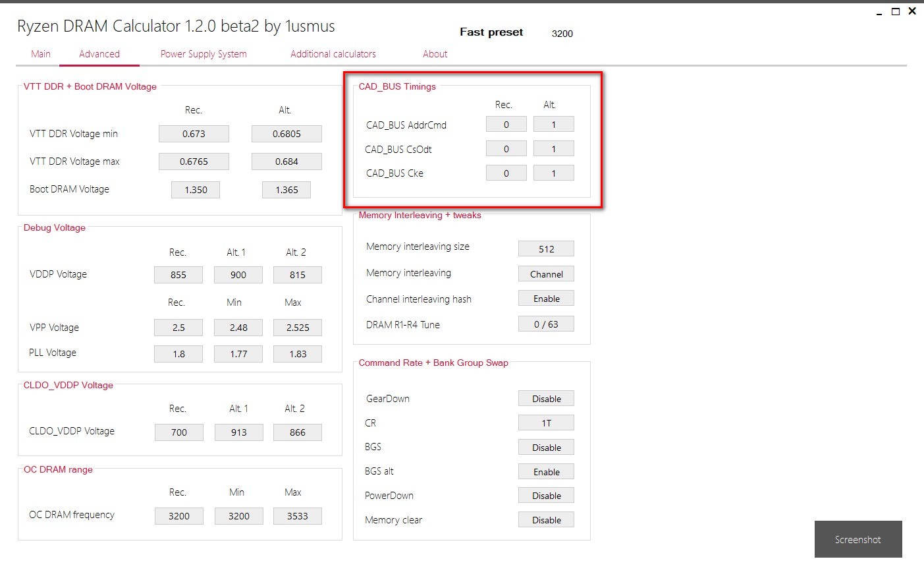Select OC DRAM frequency Max value 3533
924x584 pixels.
[x=298, y=516]
